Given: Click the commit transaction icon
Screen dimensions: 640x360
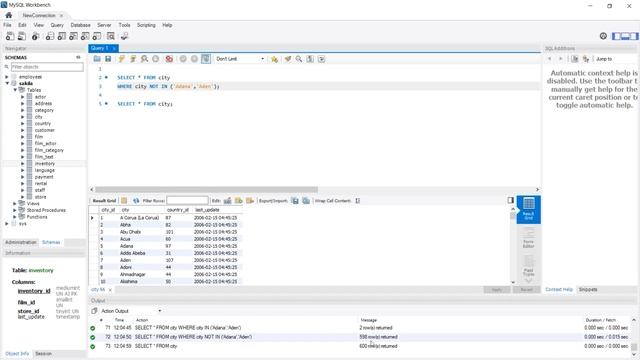Looking at the screenshot, I should 183,59.
